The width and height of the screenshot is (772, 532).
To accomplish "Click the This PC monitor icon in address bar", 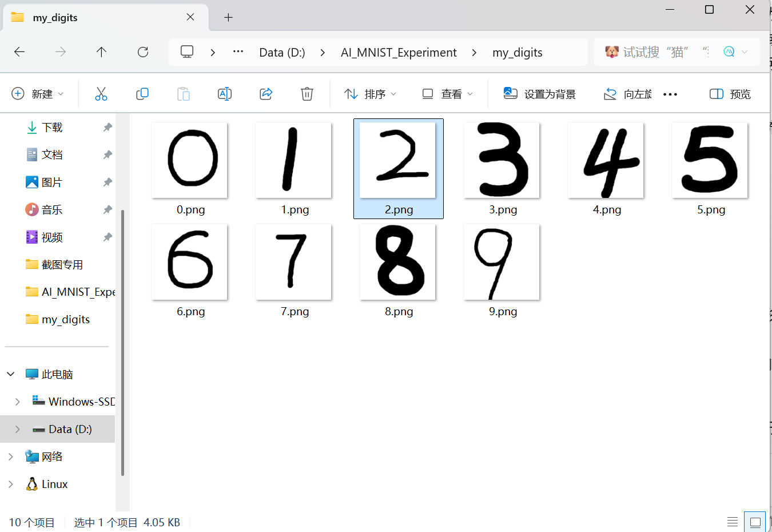I will (187, 52).
